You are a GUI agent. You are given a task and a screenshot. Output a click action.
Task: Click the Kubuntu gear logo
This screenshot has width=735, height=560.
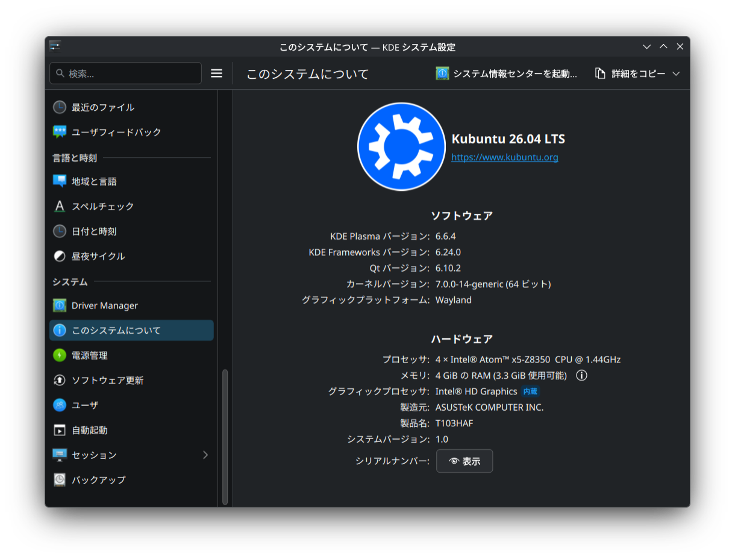401,146
